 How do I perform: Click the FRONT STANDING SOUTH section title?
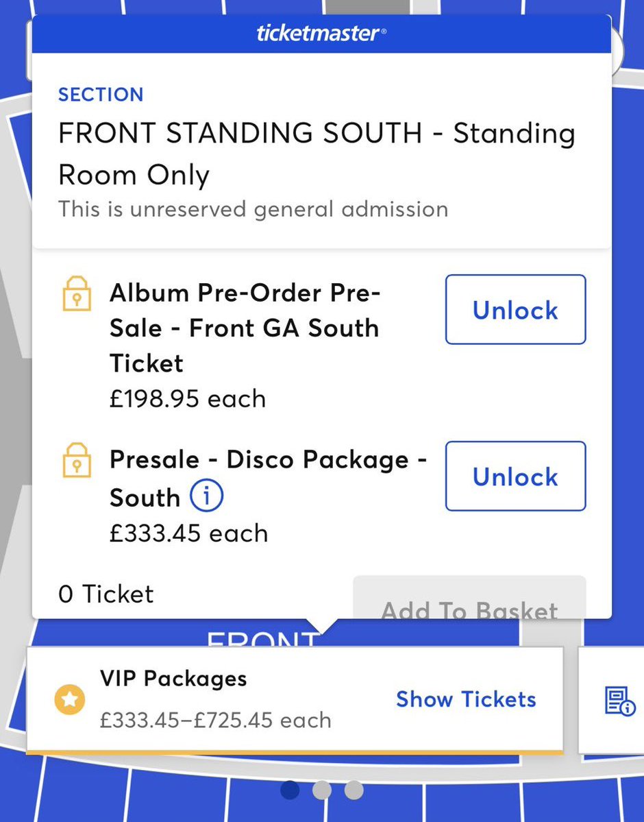click(317, 153)
